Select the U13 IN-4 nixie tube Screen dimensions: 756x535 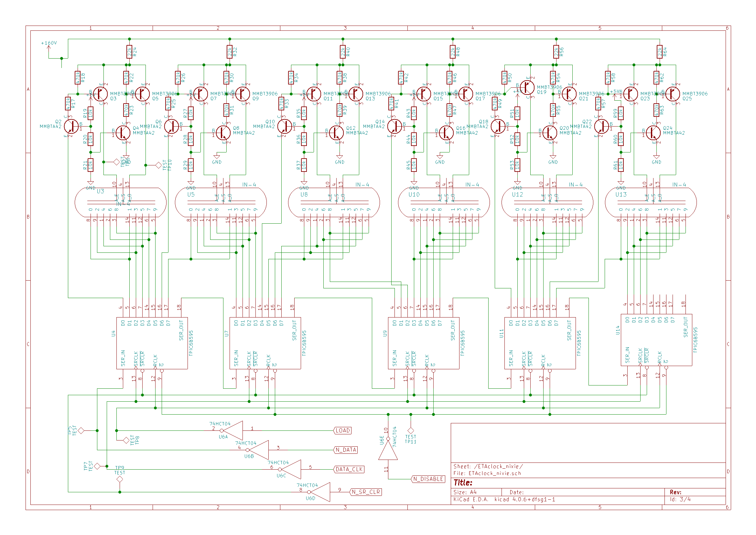click(651, 202)
